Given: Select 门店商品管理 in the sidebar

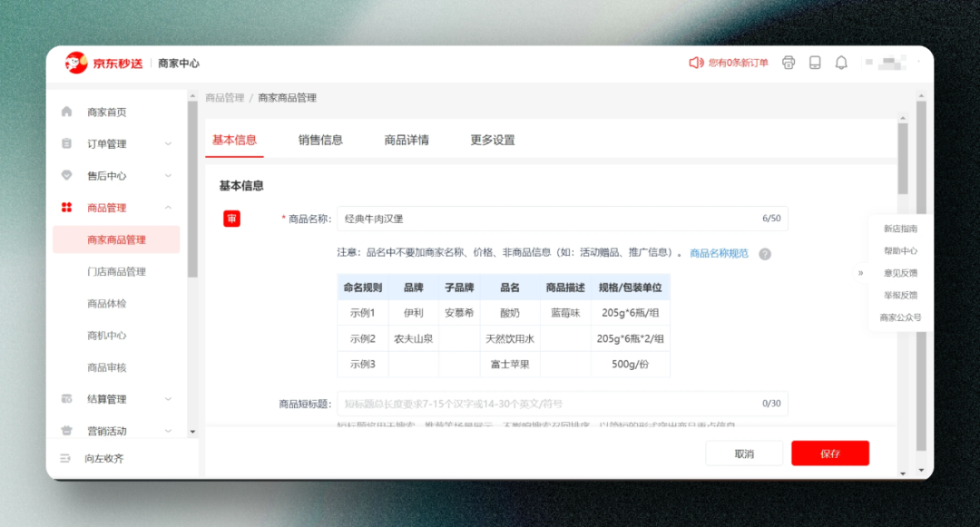Looking at the screenshot, I should click(116, 271).
